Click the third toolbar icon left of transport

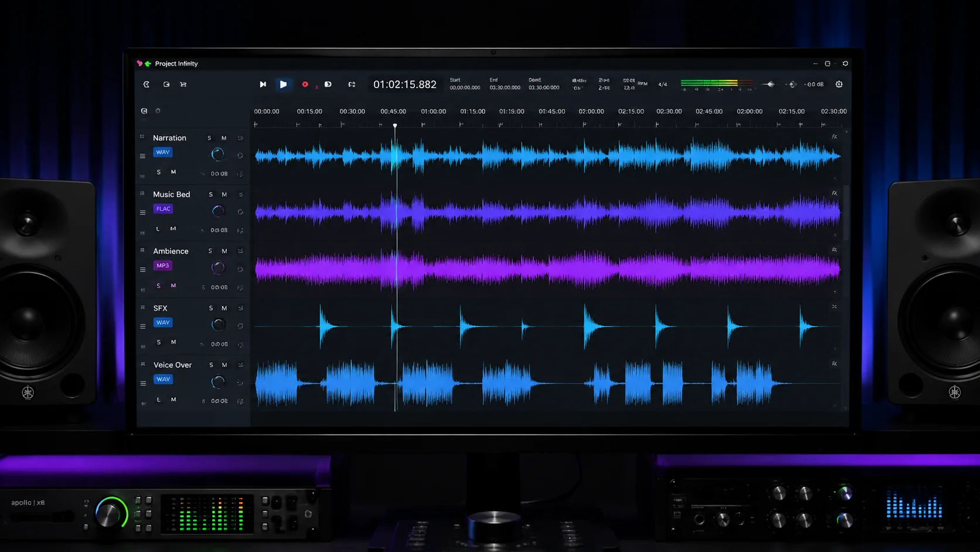coord(183,84)
